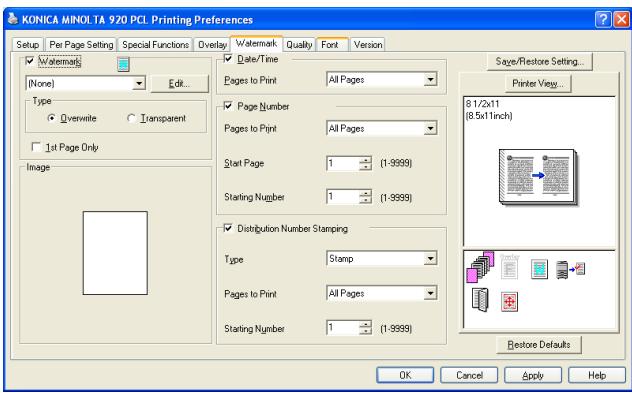Click the Help button
This screenshot has height=393, width=632.
click(597, 375)
